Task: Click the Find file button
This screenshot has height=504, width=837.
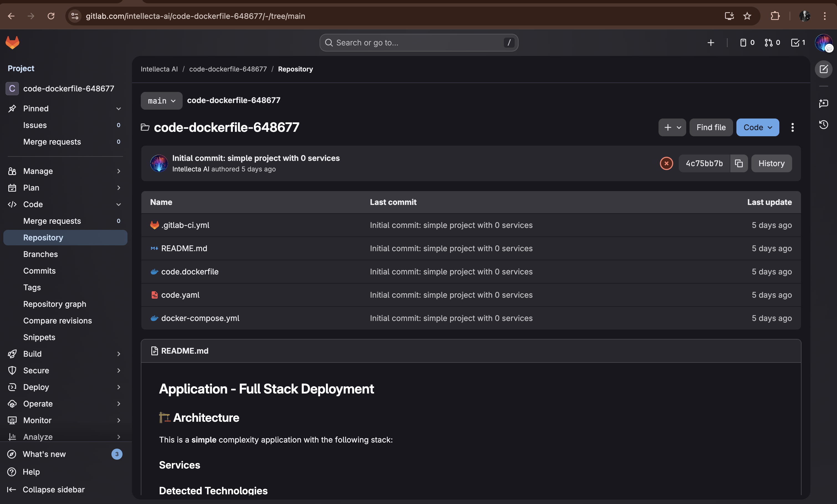Action: (x=711, y=128)
